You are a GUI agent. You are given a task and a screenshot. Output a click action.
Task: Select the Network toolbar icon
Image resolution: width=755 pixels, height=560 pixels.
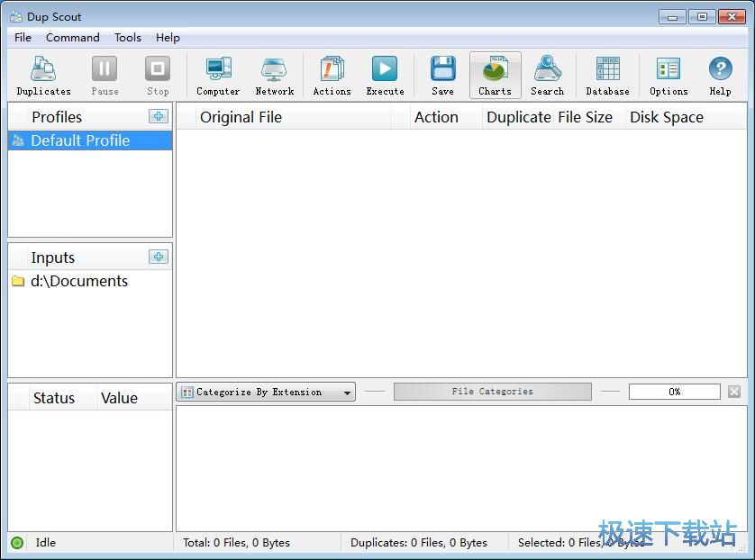(x=274, y=76)
